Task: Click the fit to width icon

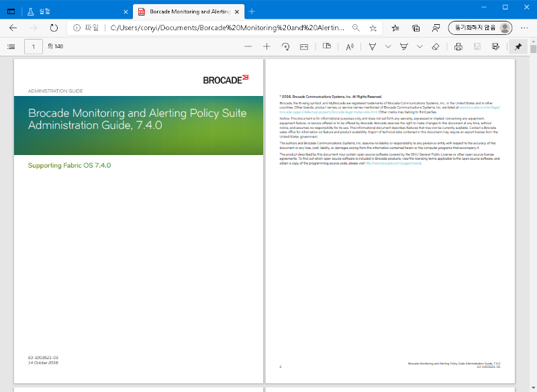Action: tap(303, 46)
